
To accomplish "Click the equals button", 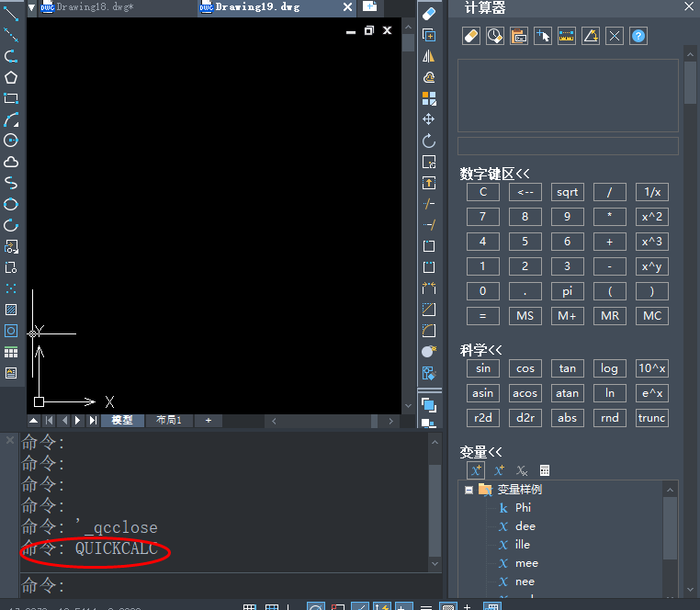I will (x=482, y=316).
